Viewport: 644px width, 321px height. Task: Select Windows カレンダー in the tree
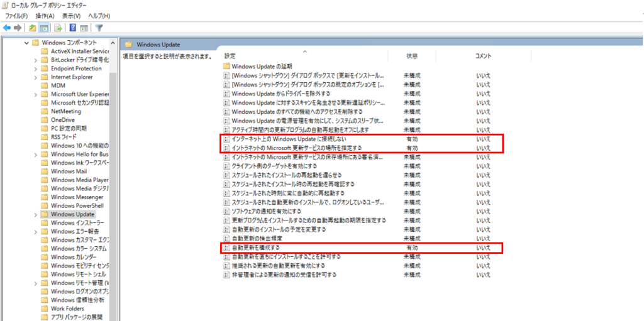coord(74,258)
